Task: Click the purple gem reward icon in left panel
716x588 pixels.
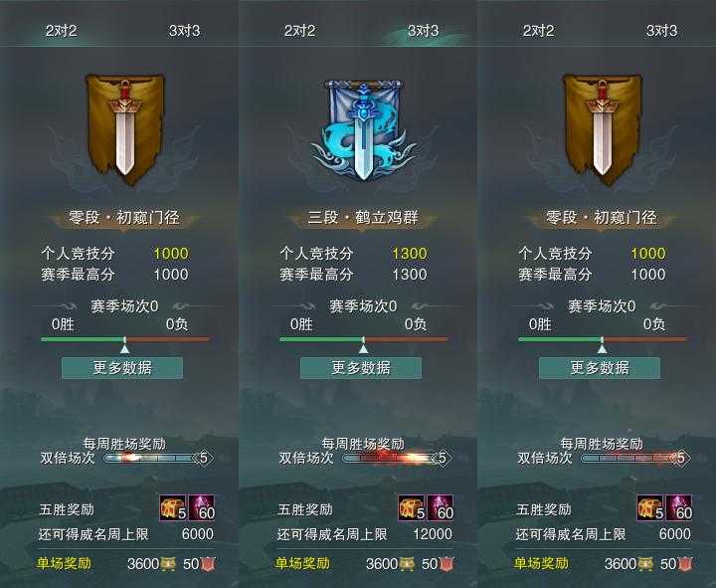Action: click(x=201, y=507)
